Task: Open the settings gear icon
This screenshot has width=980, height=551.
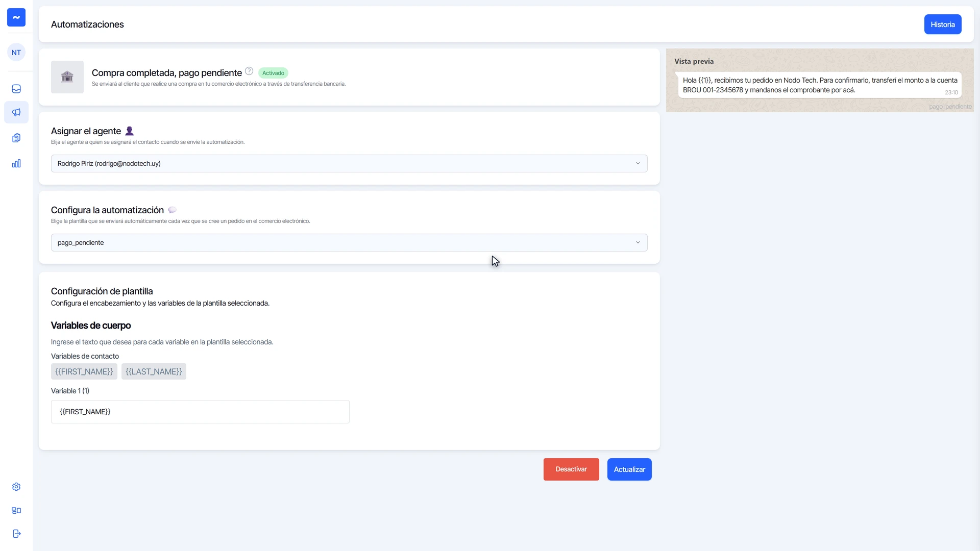Action: click(x=16, y=487)
